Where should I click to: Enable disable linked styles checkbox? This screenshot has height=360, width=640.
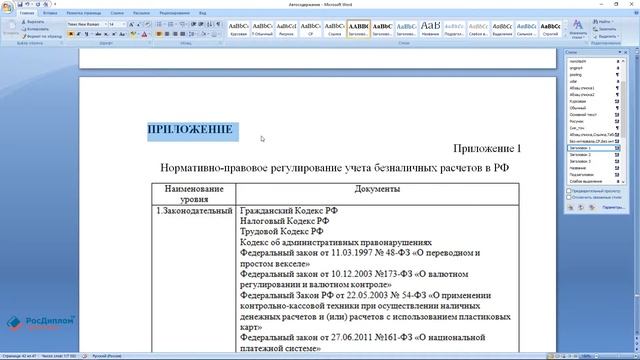(569, 198)
